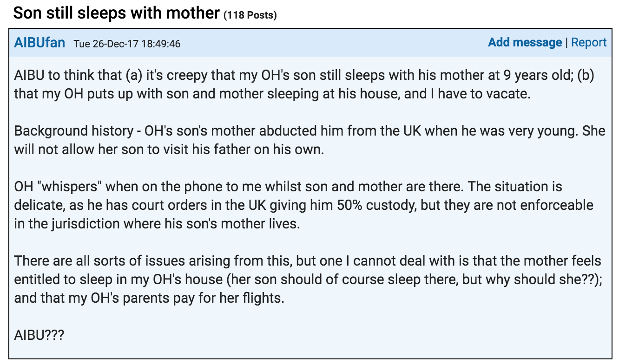Click the paragraph starting There are all sorts
Viewport: 619px width, 364px height.
pyautogui.click(x=308, y=279)
